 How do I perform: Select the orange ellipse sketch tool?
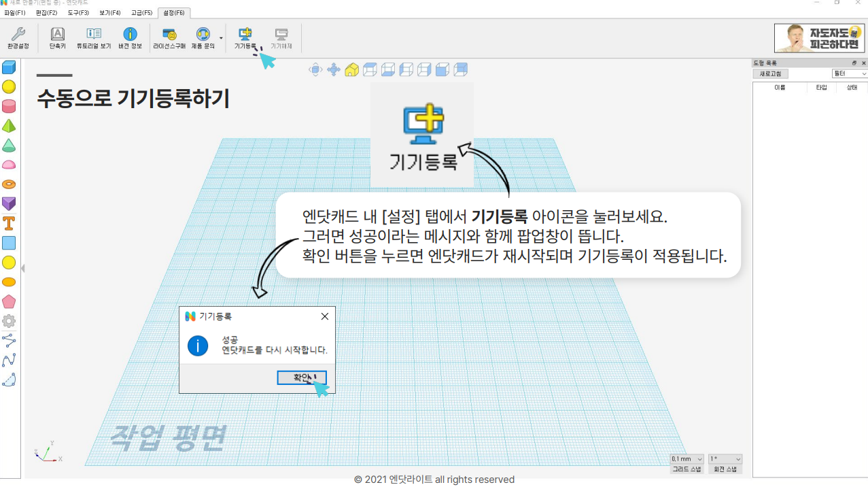point(9,282)
